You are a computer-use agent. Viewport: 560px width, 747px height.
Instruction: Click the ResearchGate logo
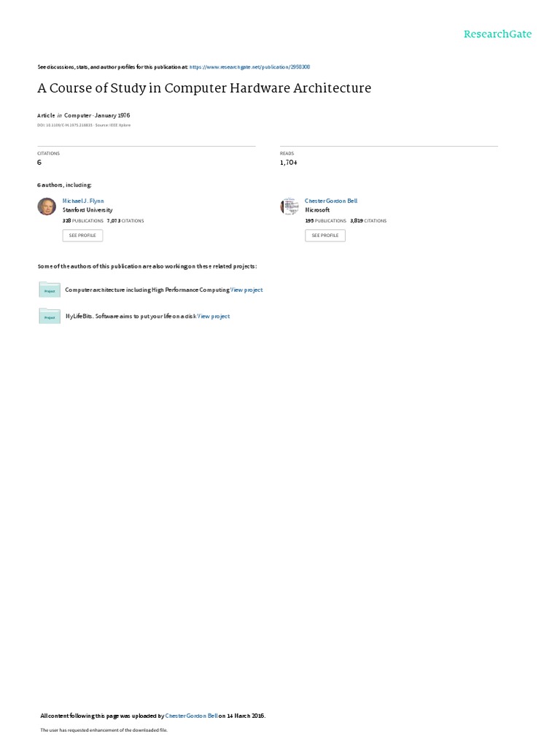pos(497,34)
